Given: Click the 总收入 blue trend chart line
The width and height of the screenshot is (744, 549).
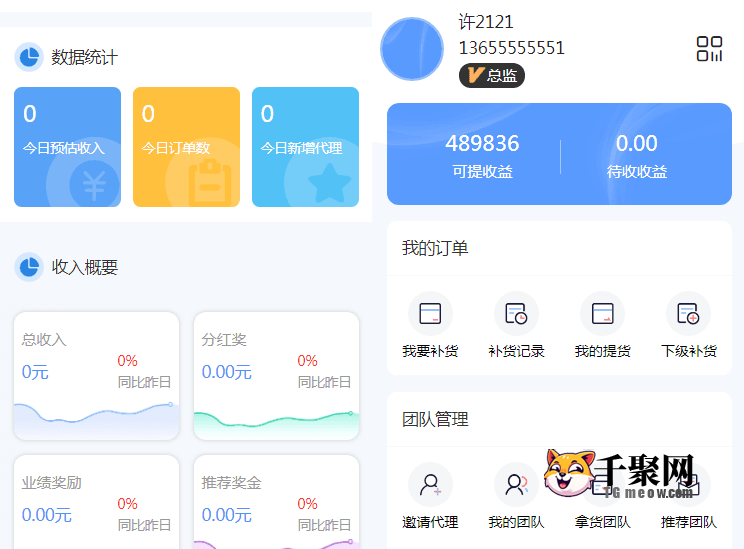Looking at the screenshot, I should tap(97, 413).
